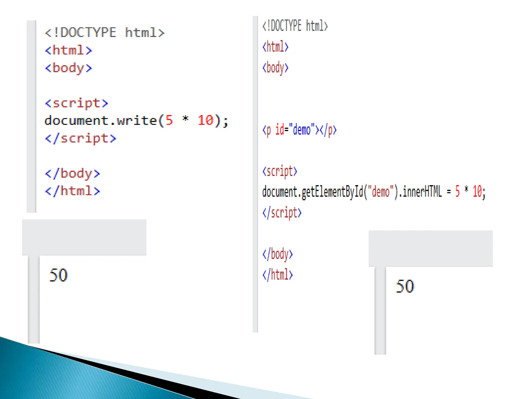Click the left <!DOCTYPE html> line
Screen dimensions: 532x399
(104, 33)
